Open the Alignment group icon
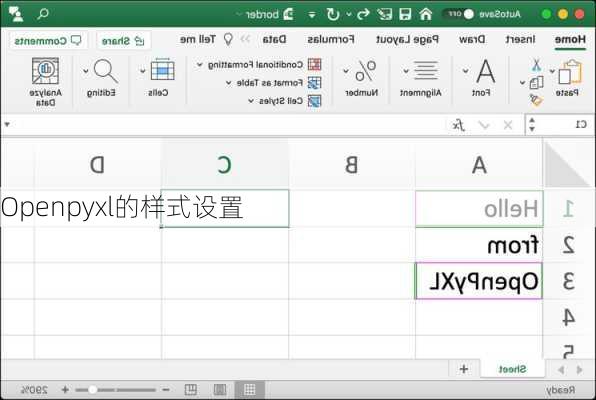The height and width of the screenshot is (400, 596). [426, 70]
